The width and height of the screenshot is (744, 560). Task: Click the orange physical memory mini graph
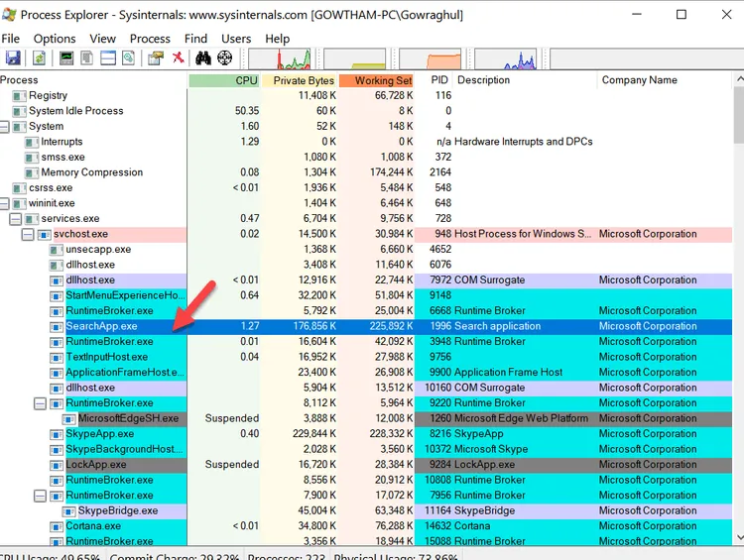430,59
